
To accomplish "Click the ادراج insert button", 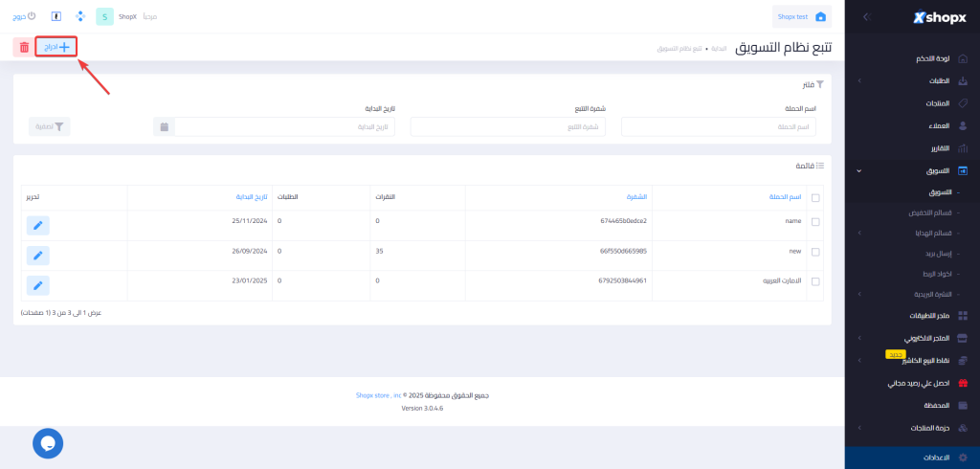I will [56, 46].
